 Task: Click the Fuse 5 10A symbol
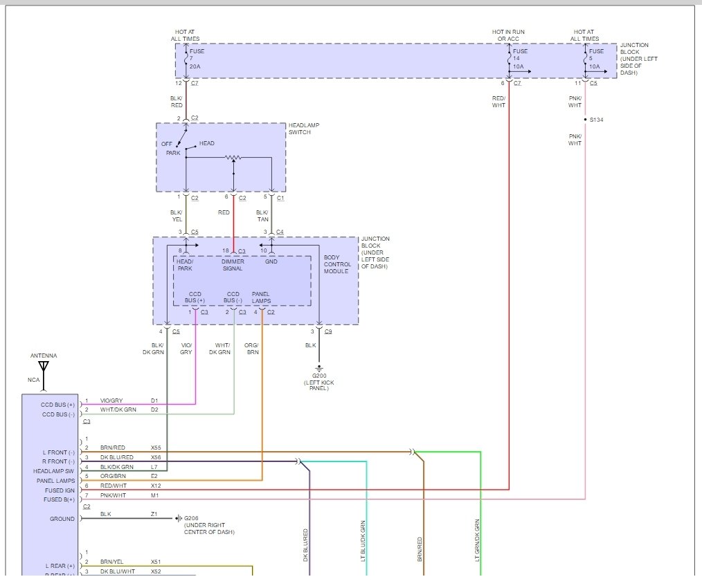pyautogui.click(x=585, y=59)
